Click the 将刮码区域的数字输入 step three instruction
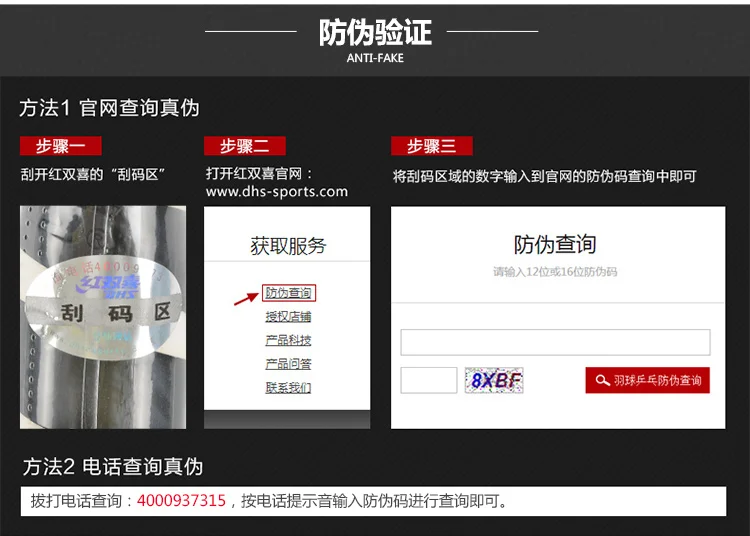The width and height of the screenshot is (750, 536). tap(544, 176)
